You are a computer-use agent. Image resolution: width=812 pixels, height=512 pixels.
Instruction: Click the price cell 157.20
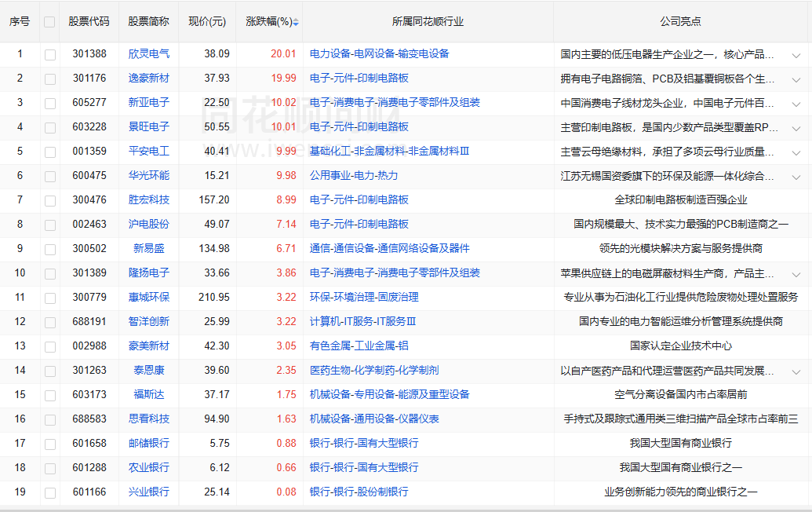tap(214, 199)
